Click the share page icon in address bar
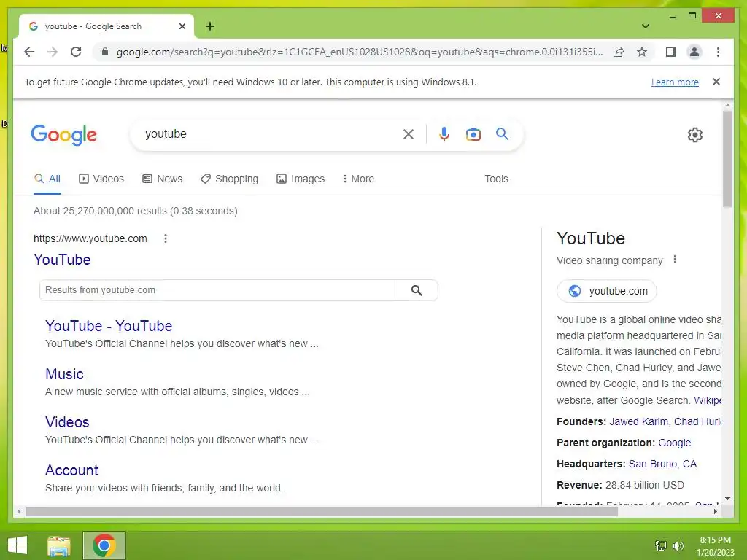The width and height of the screenshot is (747, 560). [619, 52]
